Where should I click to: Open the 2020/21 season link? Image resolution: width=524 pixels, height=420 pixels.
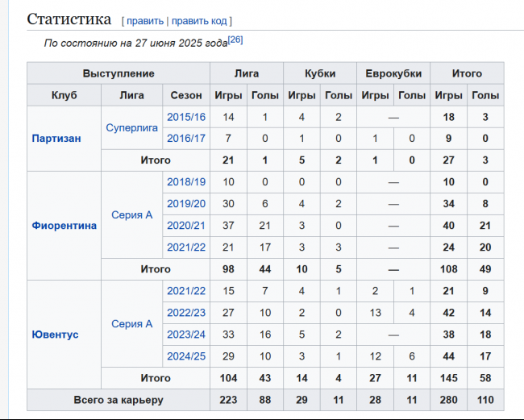tap(186, 226)
